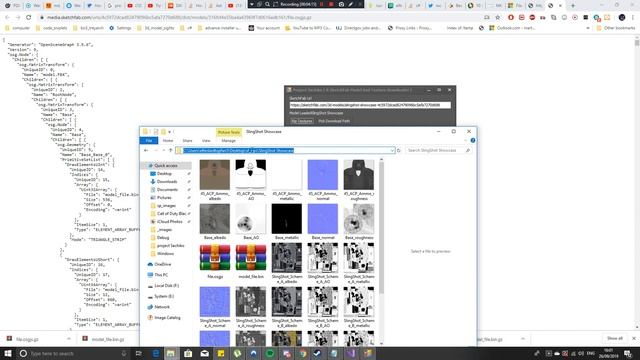Viewport: 640px width, 360px height.
Task: Launch Microsoft Edge from the taskbar
Action: 156,353
